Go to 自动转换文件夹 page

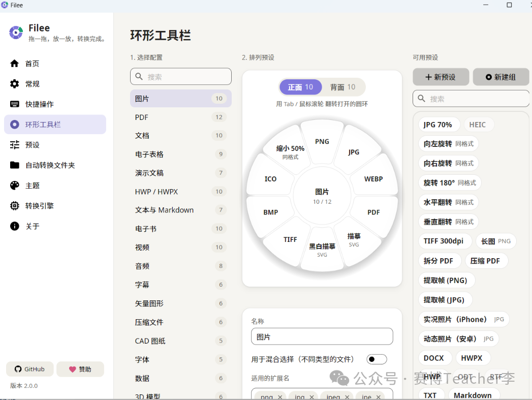55,165
